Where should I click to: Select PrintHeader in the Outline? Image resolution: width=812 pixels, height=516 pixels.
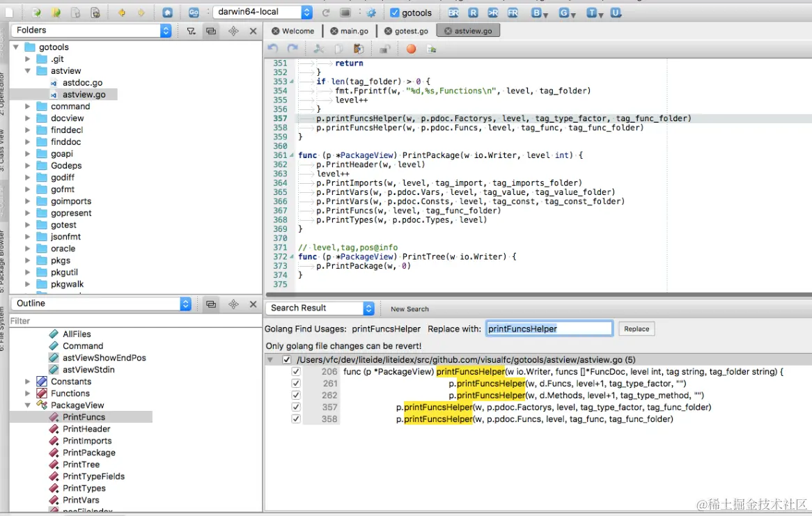click(86, 429)
